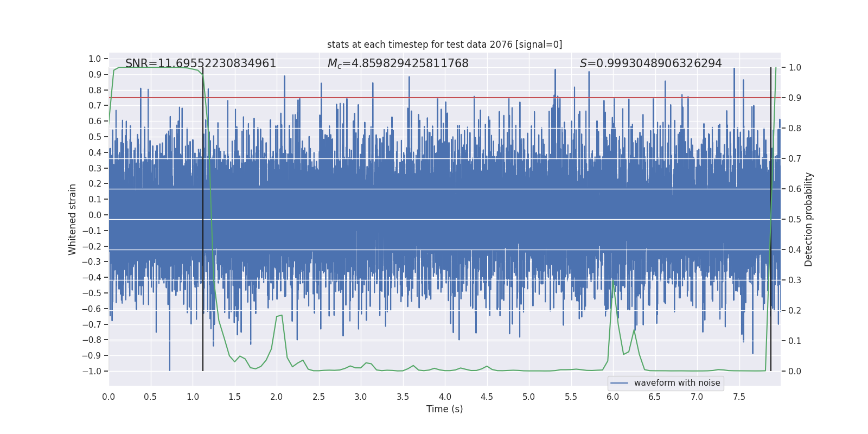Screen dimensions: 868x434
Task: Click the left axis tick label 1.0
Action: 95,59
